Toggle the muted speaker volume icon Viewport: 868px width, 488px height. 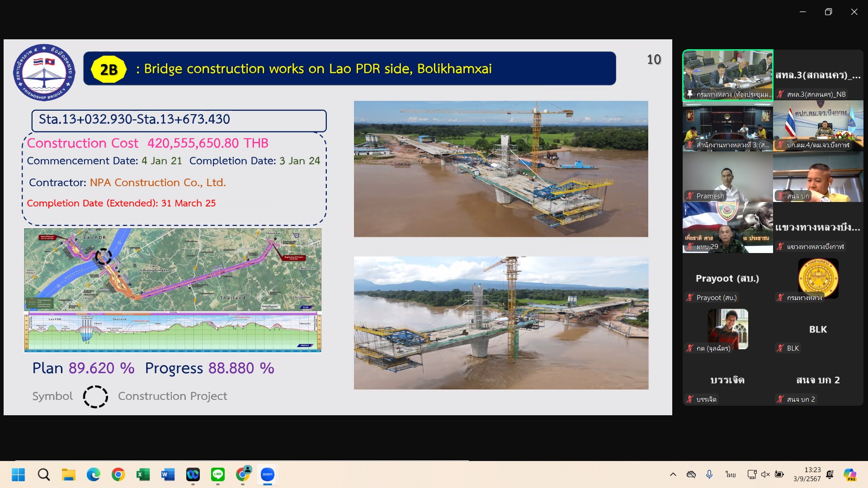(765, 474)
